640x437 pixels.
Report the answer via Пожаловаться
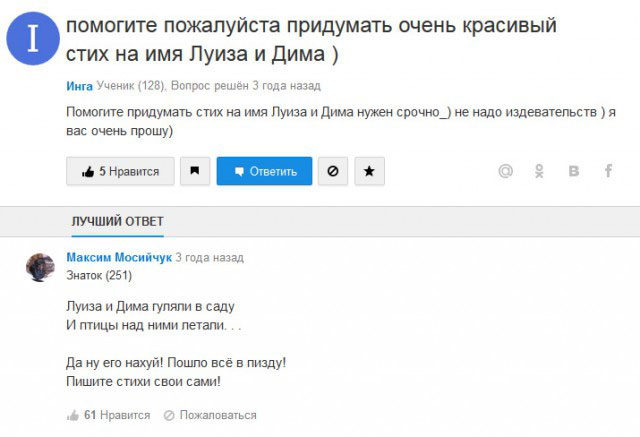(x=210, y=415)
